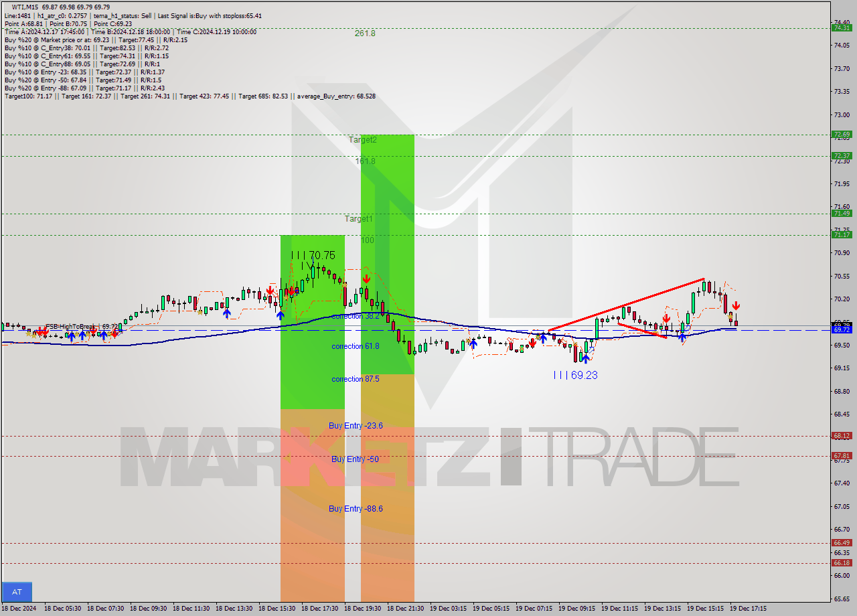Click the Target1 label
The image size is (857, 616).
pyautogui.click(x=359, y=219)
